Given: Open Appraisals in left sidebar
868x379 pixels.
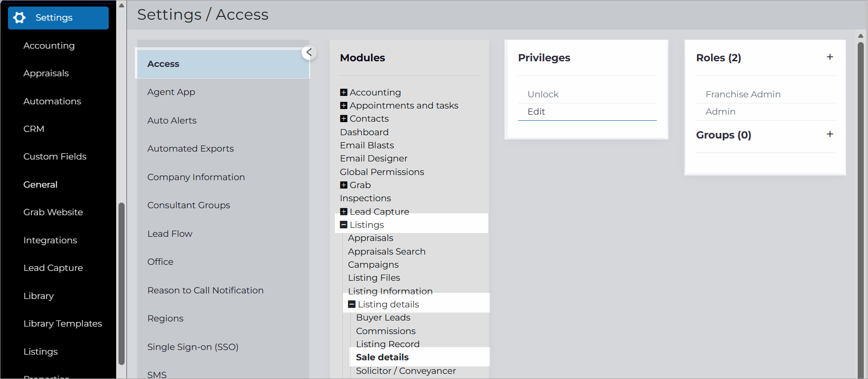Looking at the screenshot, I should click(46, 73).
